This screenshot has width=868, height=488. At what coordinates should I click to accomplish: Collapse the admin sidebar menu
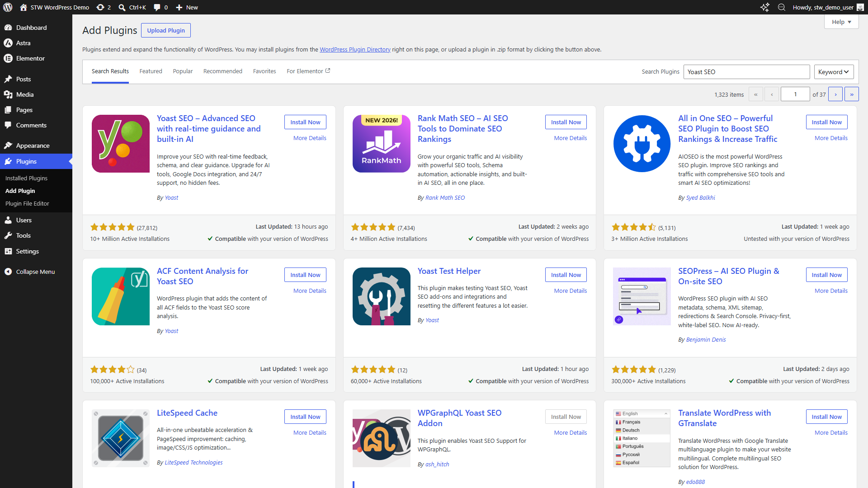pos(36,272)
